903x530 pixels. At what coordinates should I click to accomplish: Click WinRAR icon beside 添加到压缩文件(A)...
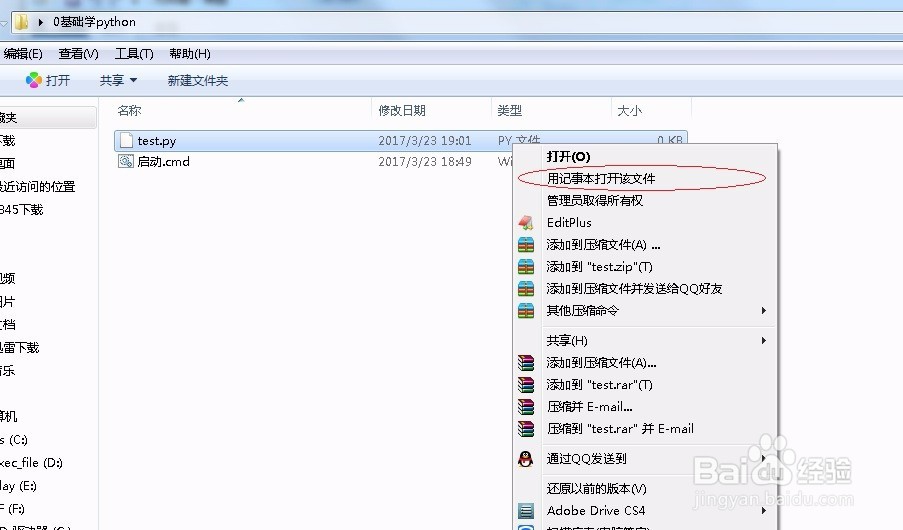526,362
